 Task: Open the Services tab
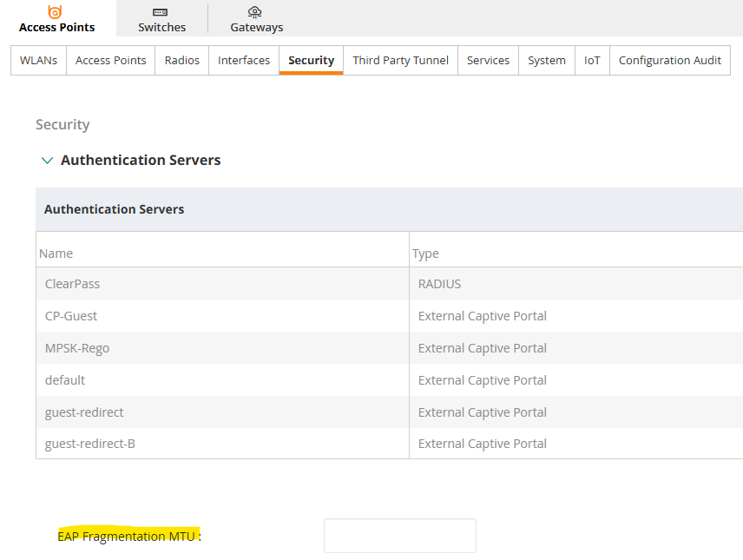[488, 61]
